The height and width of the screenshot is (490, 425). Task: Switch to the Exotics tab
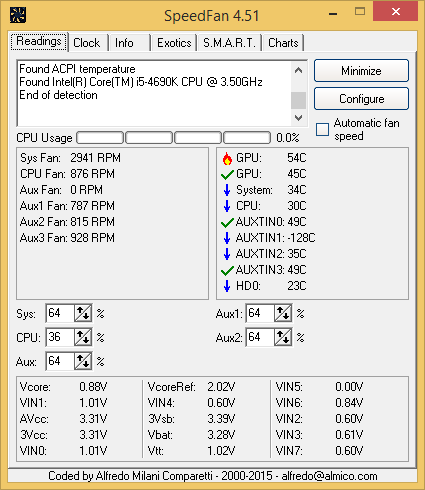point(174,43)
